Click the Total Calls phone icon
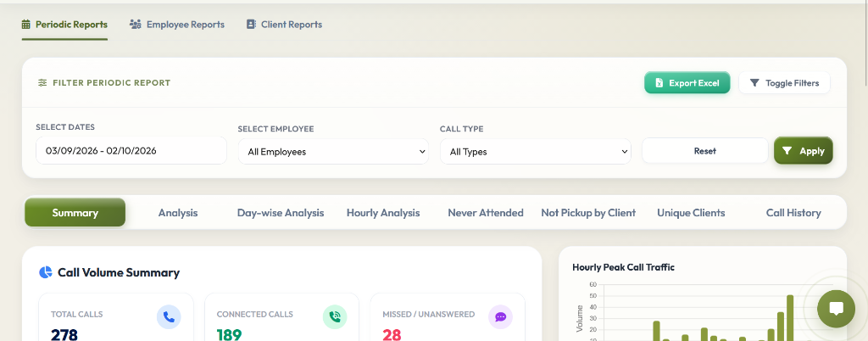The height and width of the screenshot is (341, 868). (x=169, y=316)
